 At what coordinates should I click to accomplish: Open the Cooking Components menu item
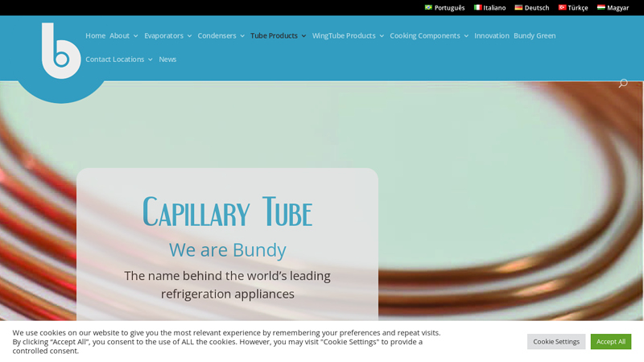click(x=425, y=35)
